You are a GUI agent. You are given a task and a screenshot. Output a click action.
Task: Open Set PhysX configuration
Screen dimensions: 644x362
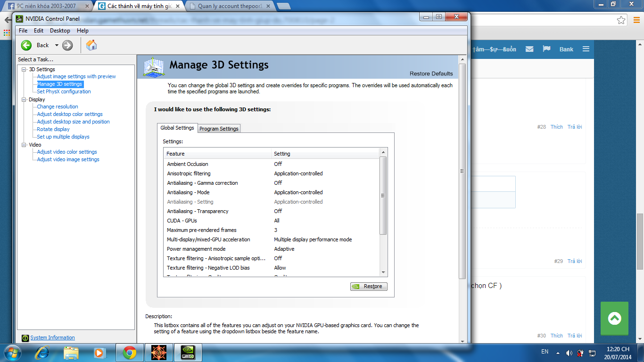tap(64, 91)
